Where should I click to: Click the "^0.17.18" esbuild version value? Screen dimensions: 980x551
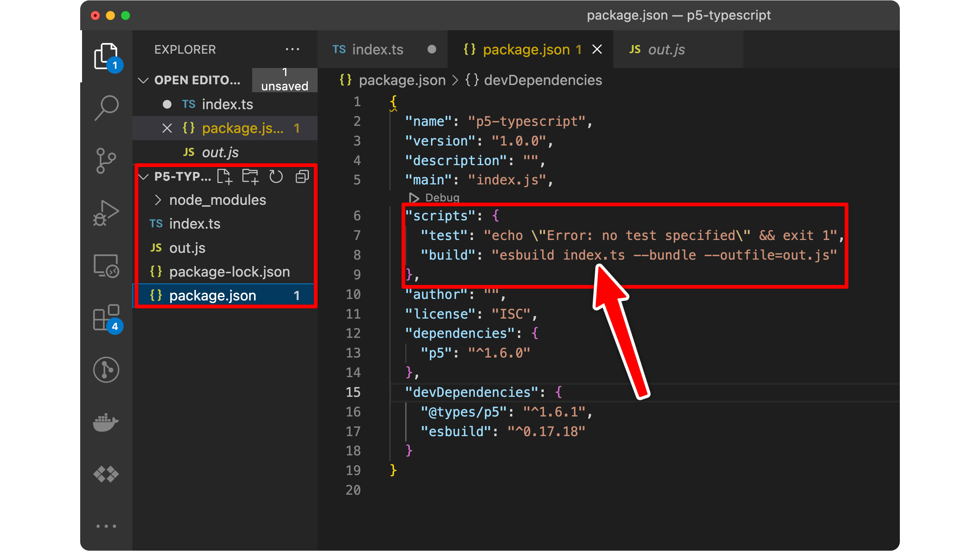tap(546, 432)
